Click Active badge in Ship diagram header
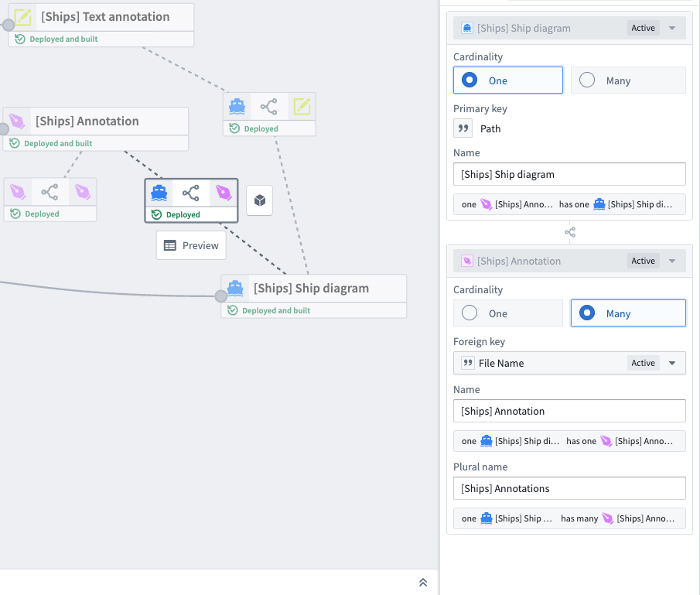Image resolution: width=700 pixels, height=595 pixels. tap(643, 28)
